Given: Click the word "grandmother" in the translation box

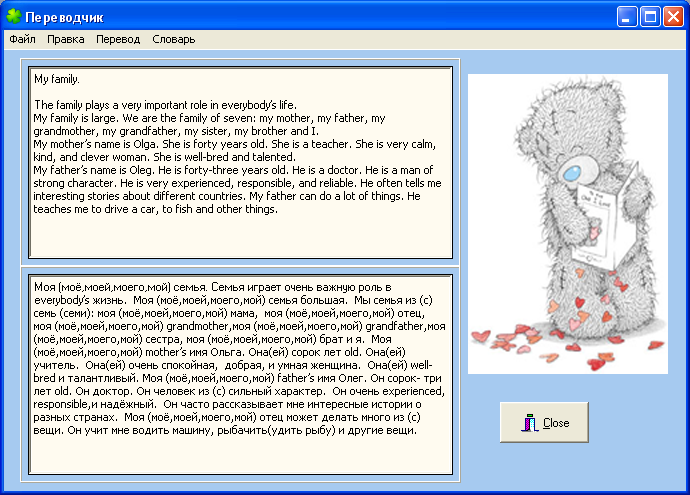Looking at the screenshot, I should pos(198,326).
